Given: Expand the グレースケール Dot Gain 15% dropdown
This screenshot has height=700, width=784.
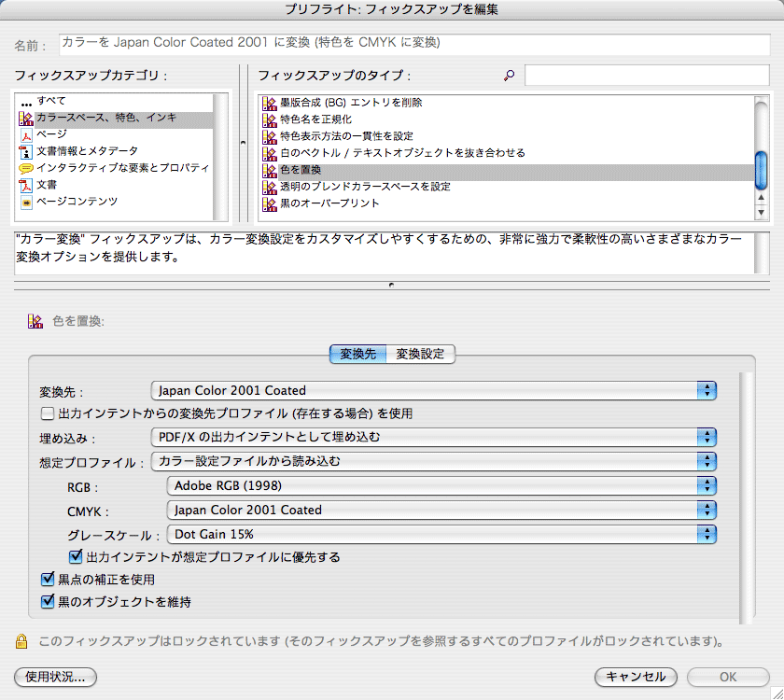Looking at the screenshot, I should coord(441,534).
